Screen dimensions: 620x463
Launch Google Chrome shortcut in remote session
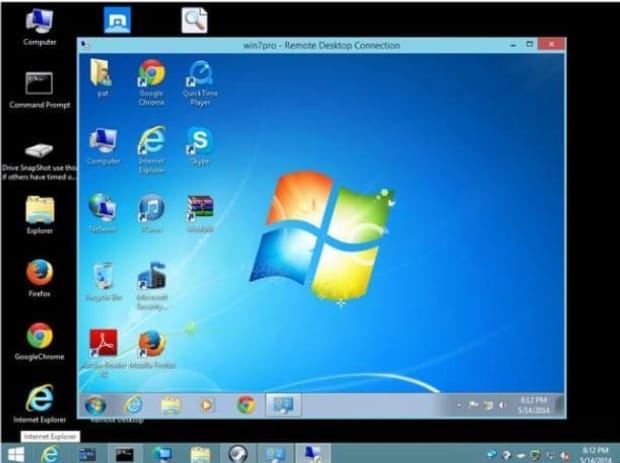(x=151, y=82)
